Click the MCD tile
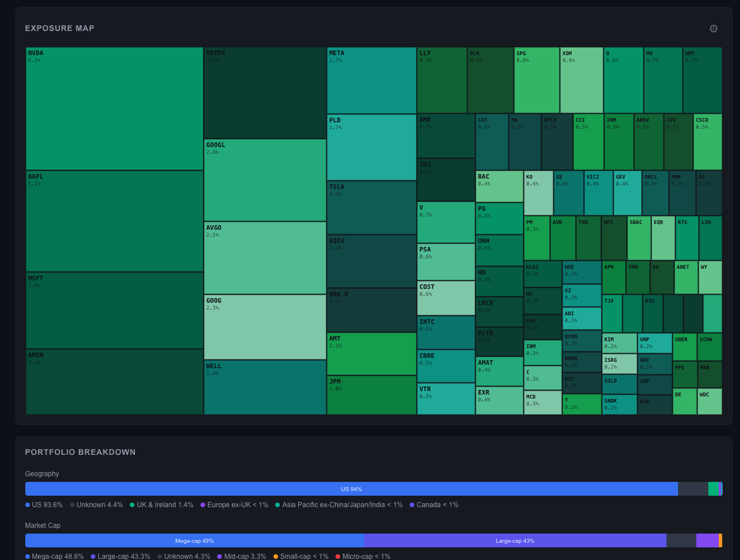 [x=543, y=403]
